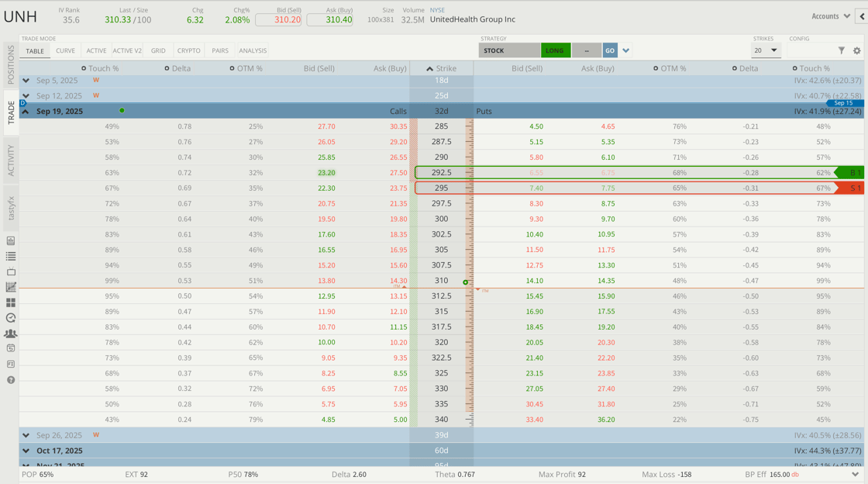
Task: Open the Strikes count dropdown
Action: click(x=766, y=50)
